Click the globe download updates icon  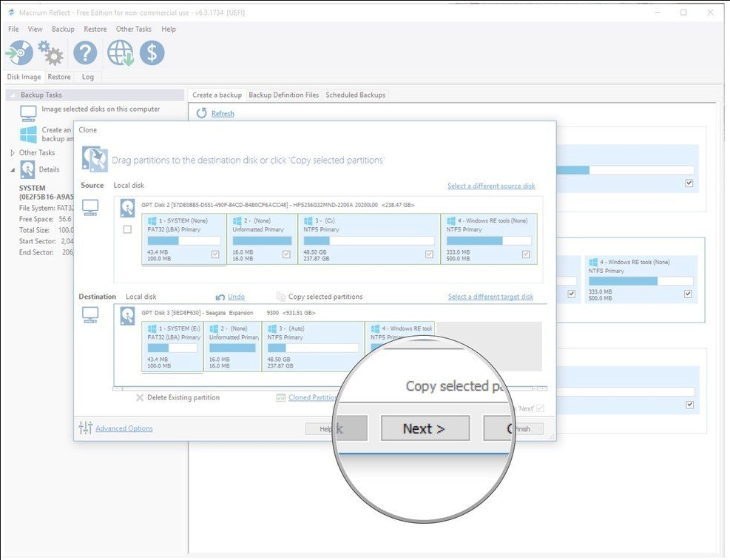point(120,53)
